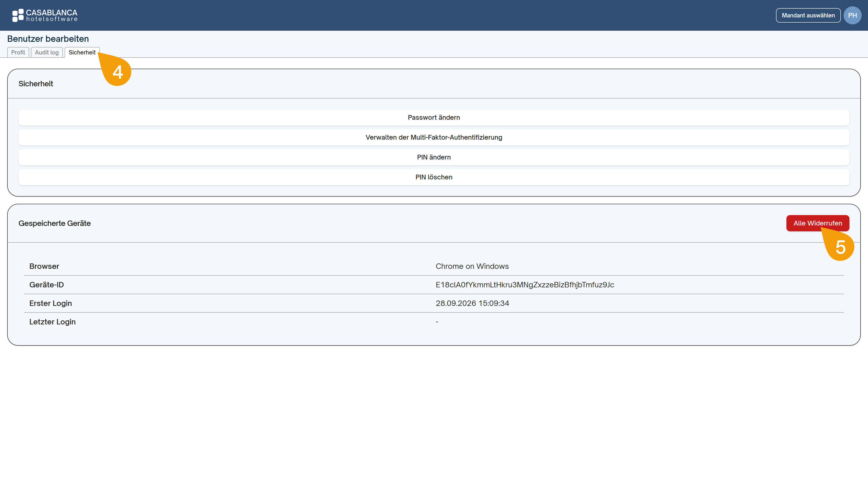868x488 pixels.
Task: Open the PH user avatar menu
Action: pos(852,16)
